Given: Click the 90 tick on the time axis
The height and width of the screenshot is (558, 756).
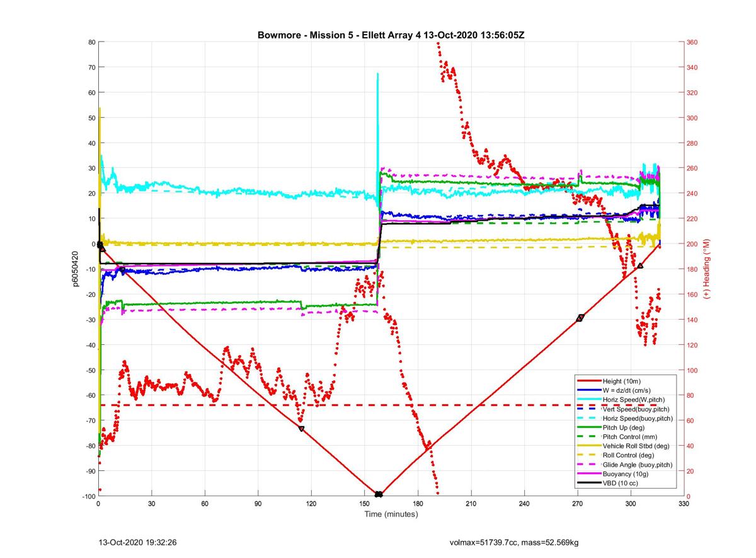Looking at the screenshot, I should [258, 504].
